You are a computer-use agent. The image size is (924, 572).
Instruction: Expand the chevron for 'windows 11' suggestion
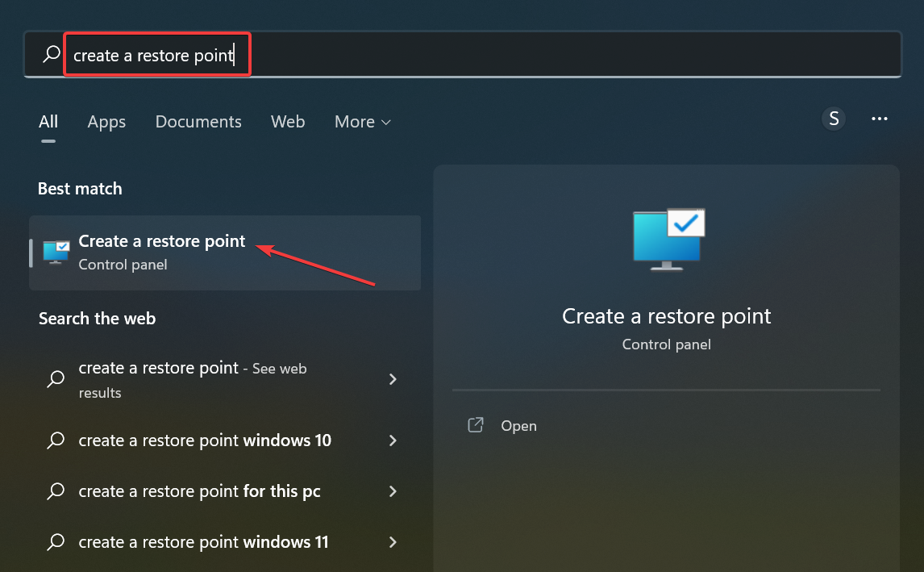393,542
